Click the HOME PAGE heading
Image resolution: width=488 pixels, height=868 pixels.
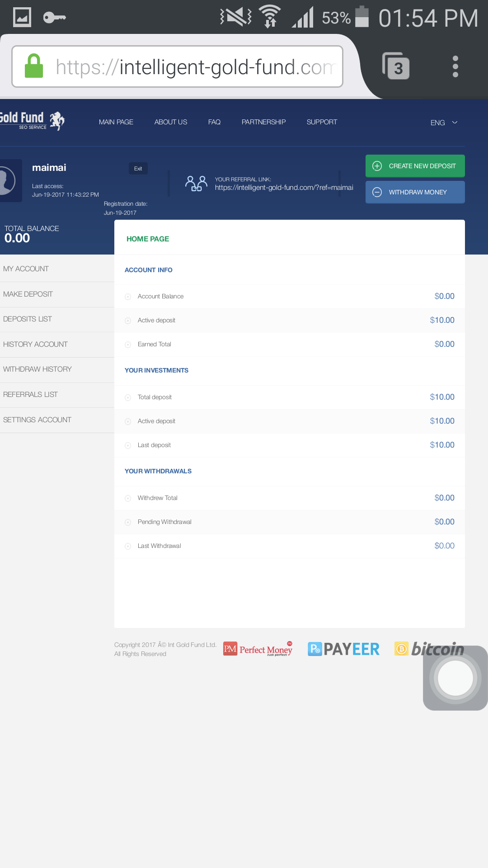point(148,239)
